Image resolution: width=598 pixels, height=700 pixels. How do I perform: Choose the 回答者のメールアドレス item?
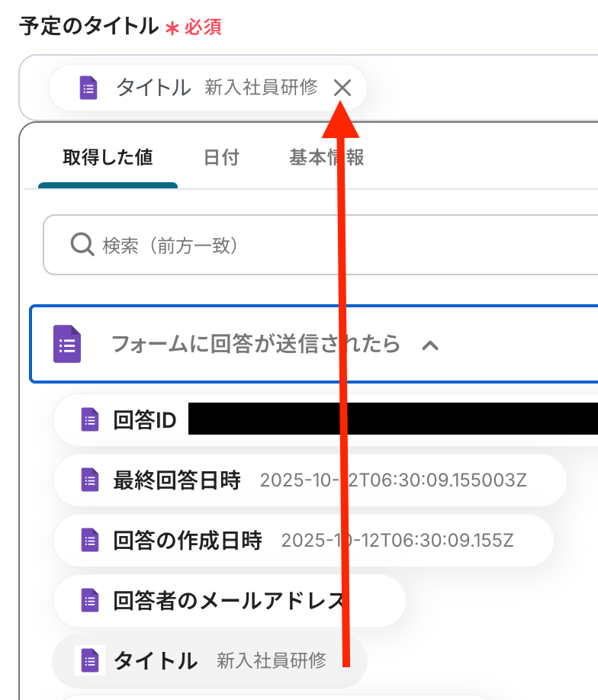[x=229, y=600]
